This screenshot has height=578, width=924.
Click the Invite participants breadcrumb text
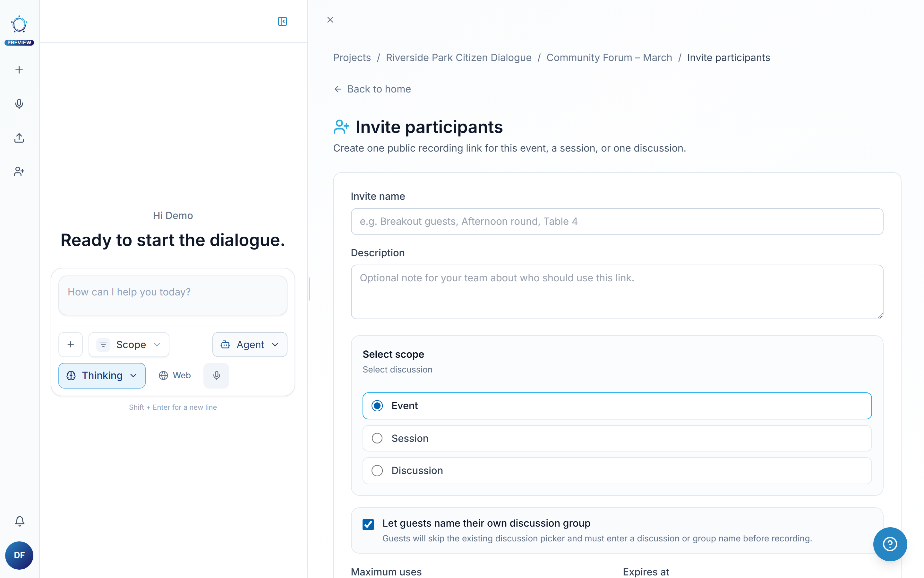click(x=729, y=57)
